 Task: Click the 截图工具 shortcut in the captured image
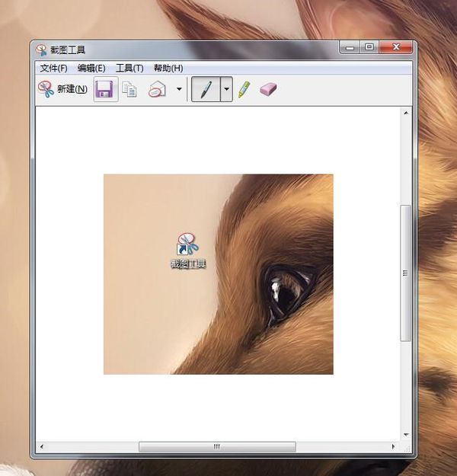click(187, 251)
